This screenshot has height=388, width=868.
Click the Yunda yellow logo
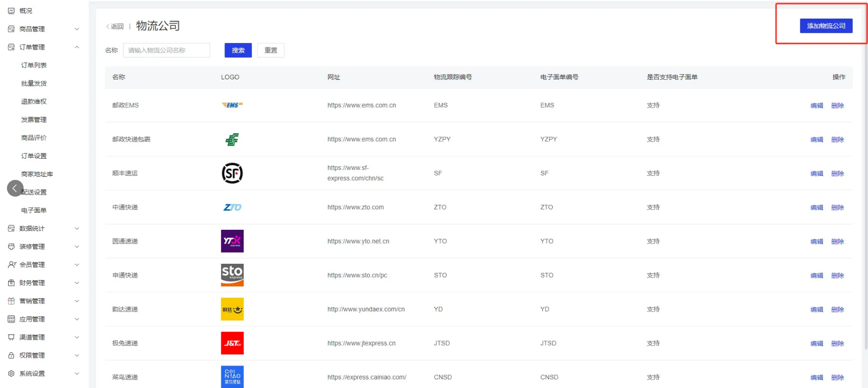(x=232, y=309)
